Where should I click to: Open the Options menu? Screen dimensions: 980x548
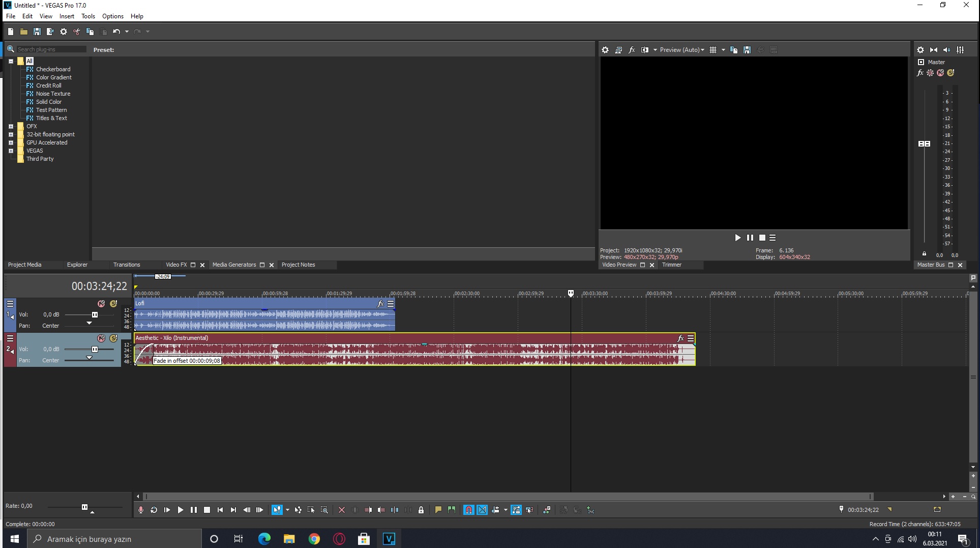point(113,16)
